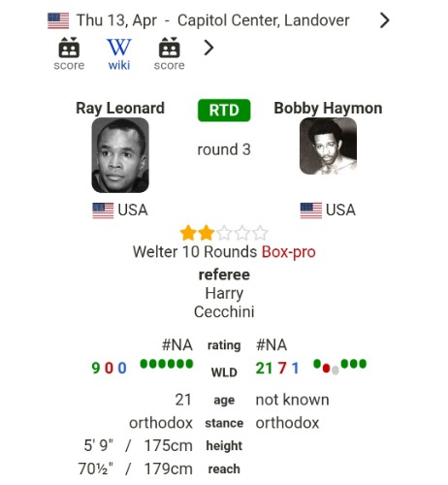The image size is (448, 485).
Task: Click the USA flag under Bobby Haymon
Action: 310,210
